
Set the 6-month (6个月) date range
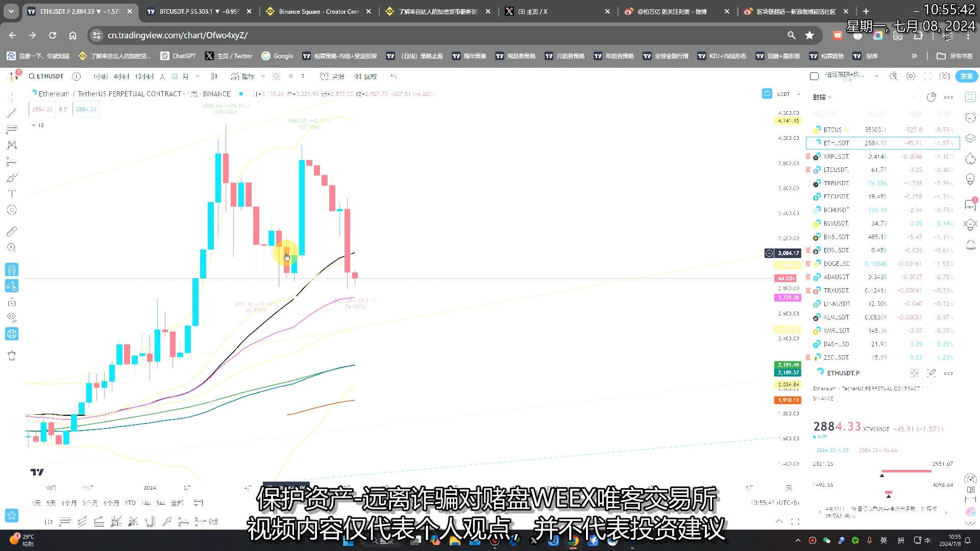tap(111, 503)
